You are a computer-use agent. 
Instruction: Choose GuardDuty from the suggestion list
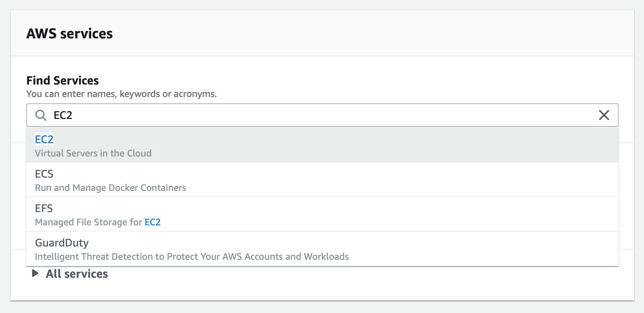[62, 243]
